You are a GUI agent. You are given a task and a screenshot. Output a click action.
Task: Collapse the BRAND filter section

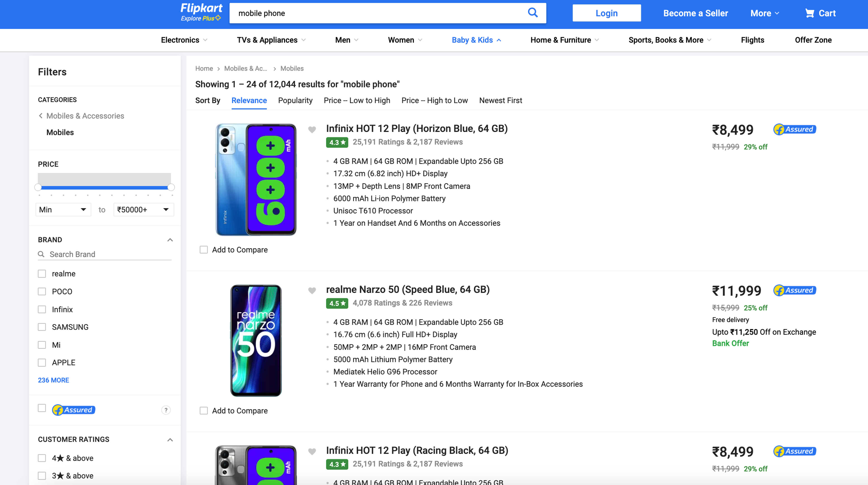coord(170,240)
